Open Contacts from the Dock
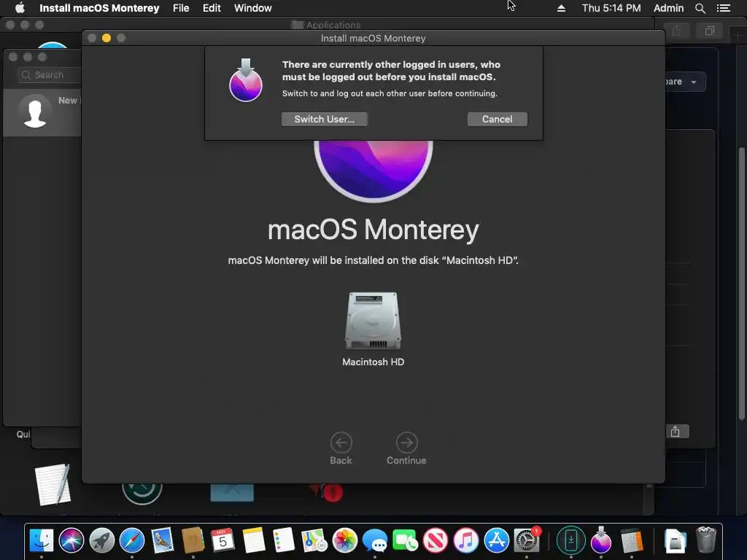Image resolution: width=747 pixels, height=560 pixels. (193, 540)
